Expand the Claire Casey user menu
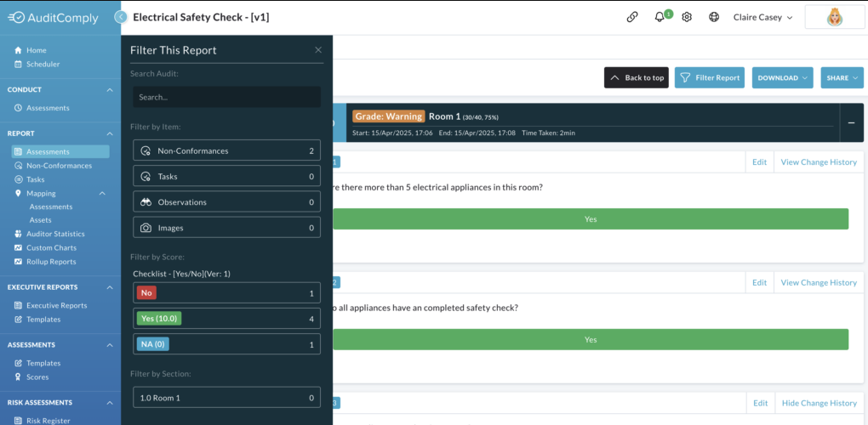Image resolution: width=868 pixels, height=425 pixels. [762, 17]
